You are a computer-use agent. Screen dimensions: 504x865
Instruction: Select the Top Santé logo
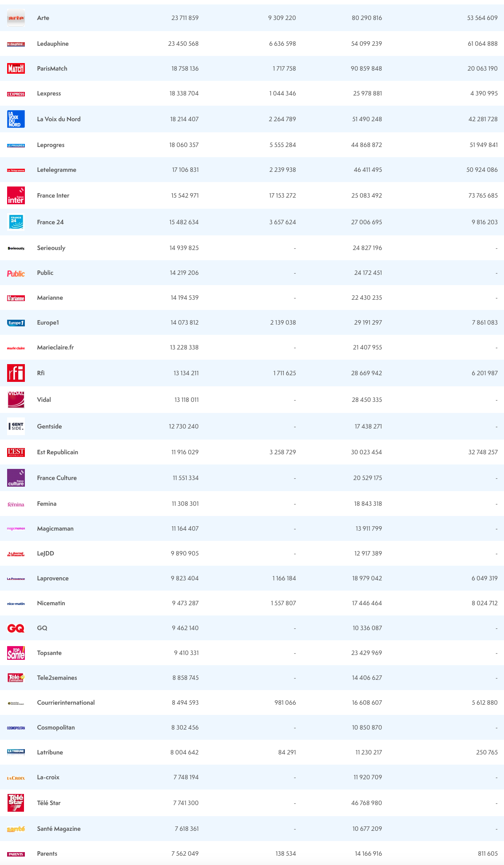click(16, 653)
